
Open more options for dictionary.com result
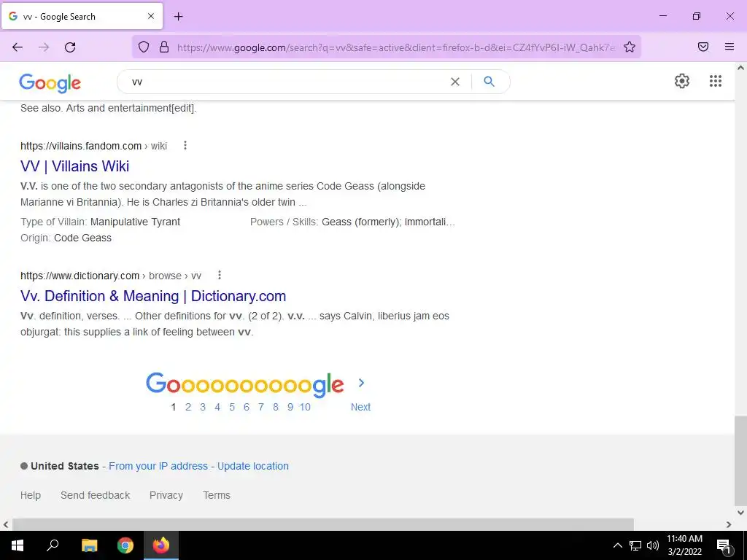pos(219,275)
